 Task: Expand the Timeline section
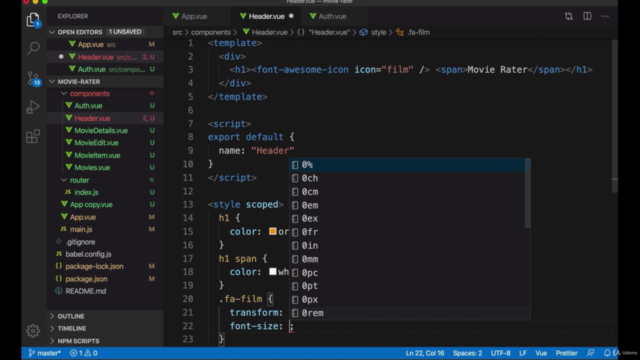[x=105, y=329]
